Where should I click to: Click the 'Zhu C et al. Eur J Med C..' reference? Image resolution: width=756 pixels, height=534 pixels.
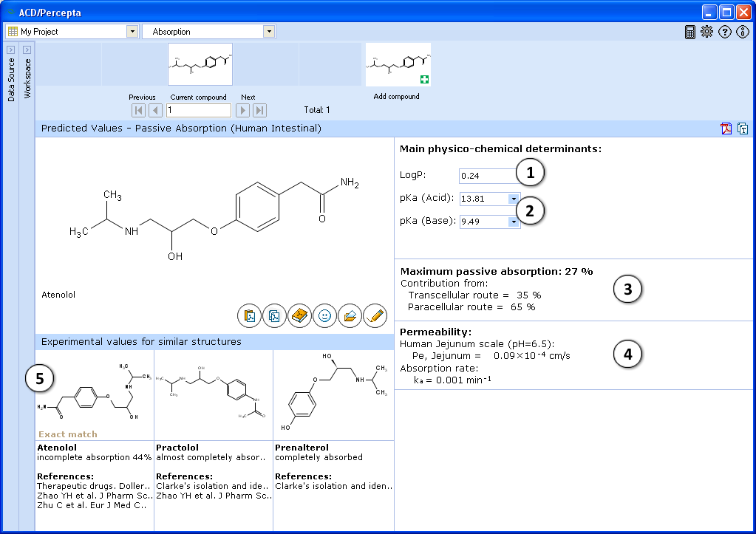coord(92,506)
